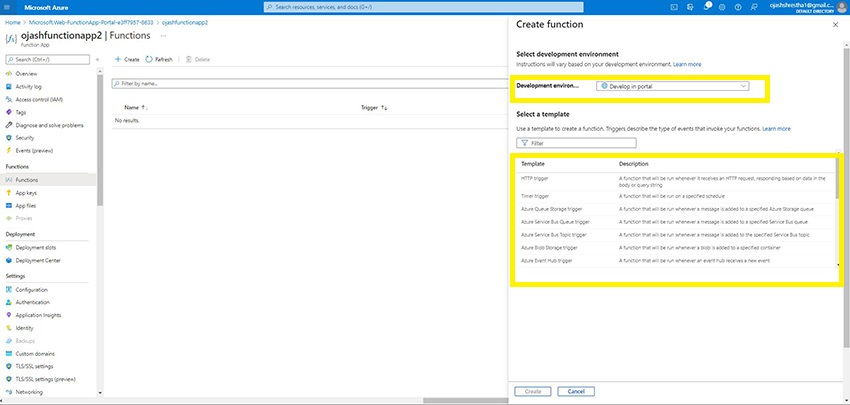This screenshot has height=405, width=850.
Task: Open ojashfunctionapp2 breadcrumb link
Action: 185,23
